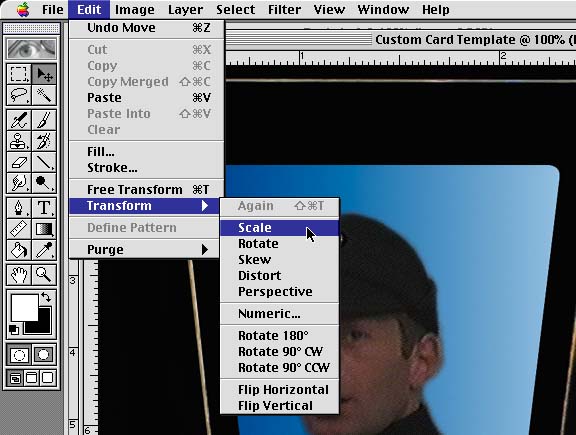576x435 pixels.
Task: Choose Distort transform
Action: pyautogui.click(x=279, y=276)
